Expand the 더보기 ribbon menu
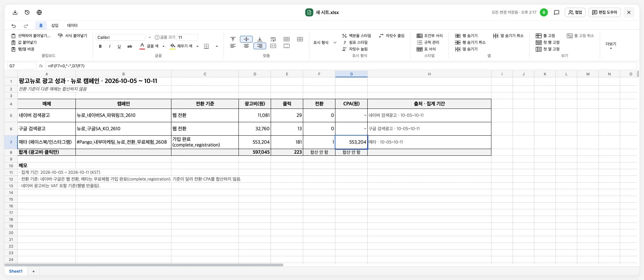Viewport: 644px width, 280px height. click(x=611, y=46)
